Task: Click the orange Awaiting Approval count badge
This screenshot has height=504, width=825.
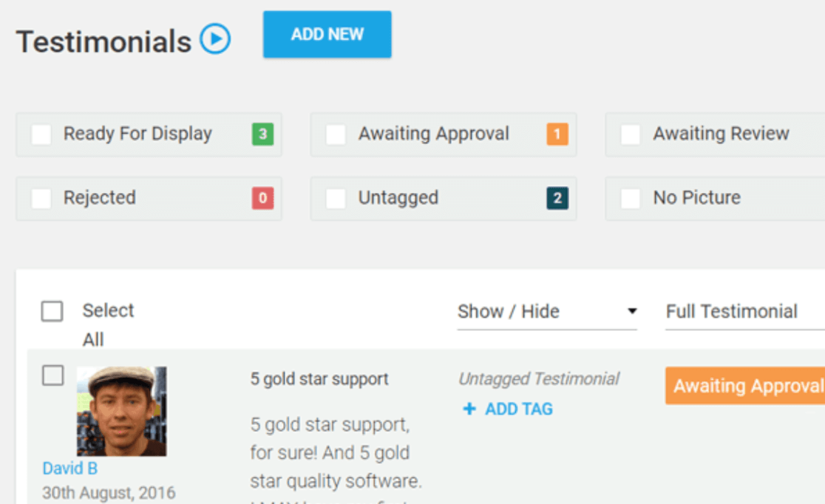Action: tap(557, 134)
